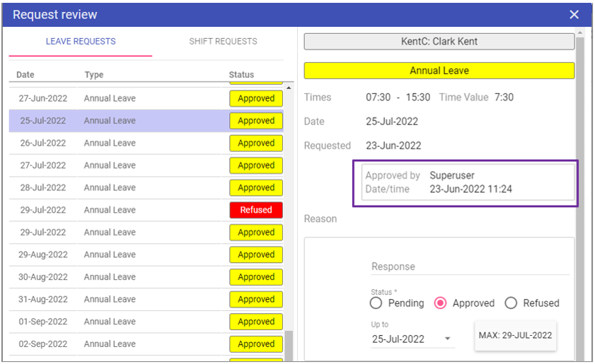Click the Type column header
Viewport: 595px width, 364px height.
pyautogui.click(x=94, y=75)
